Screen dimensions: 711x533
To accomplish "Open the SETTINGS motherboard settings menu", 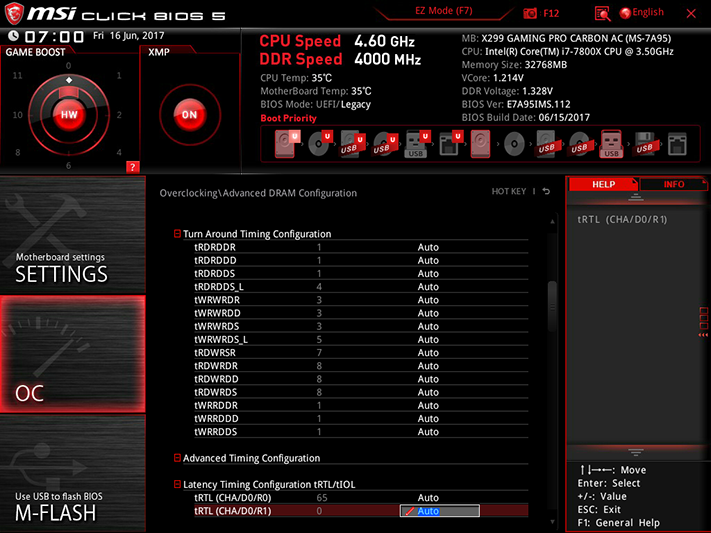I will tap(73, 235).
